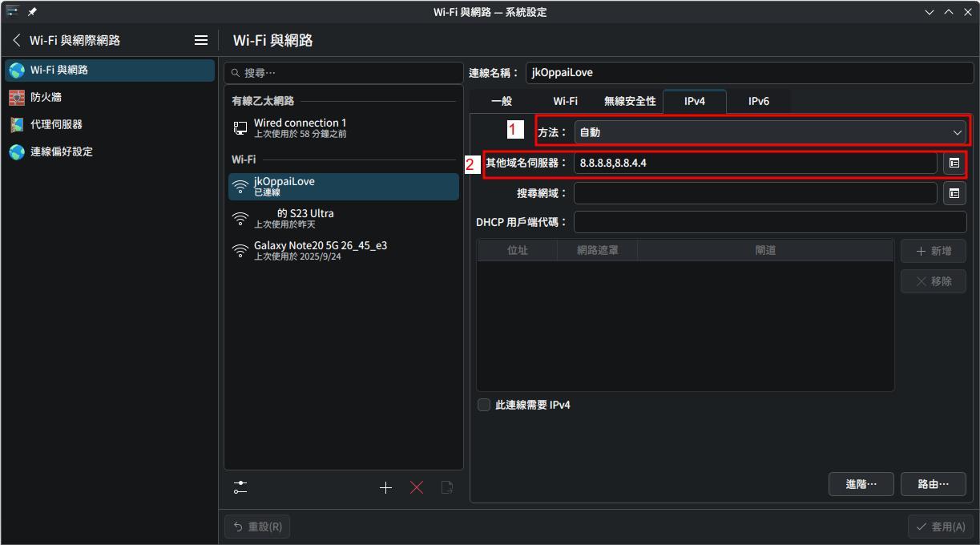Open the Wi-Fi tab

pyautogui.click(x=565, y=101)
